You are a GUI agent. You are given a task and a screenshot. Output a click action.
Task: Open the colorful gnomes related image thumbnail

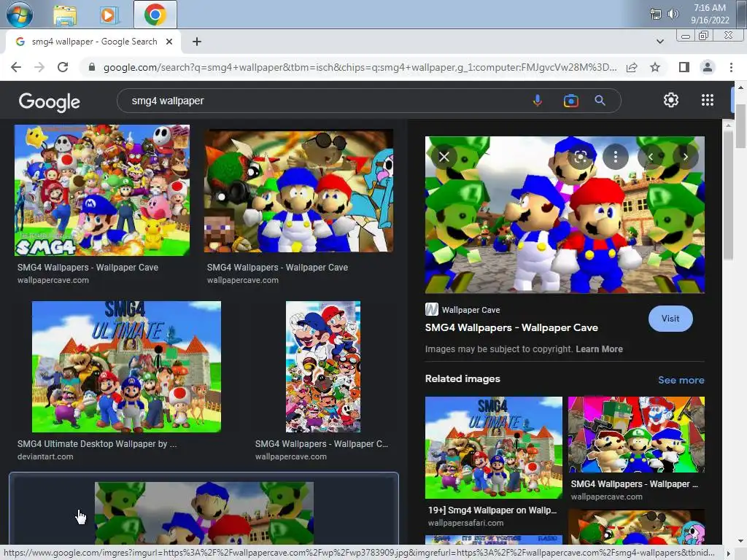(636, 435)
